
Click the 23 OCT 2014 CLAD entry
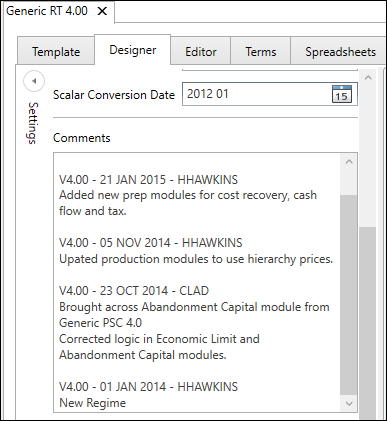coord(134,291)
